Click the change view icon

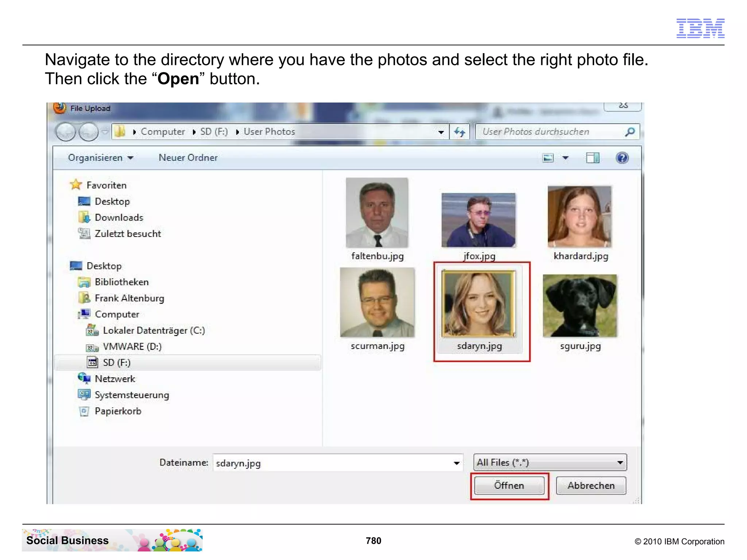[548, 158]
